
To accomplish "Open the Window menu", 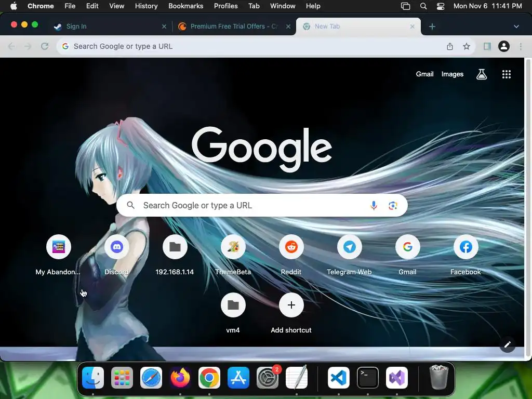I will coord(283,6).
